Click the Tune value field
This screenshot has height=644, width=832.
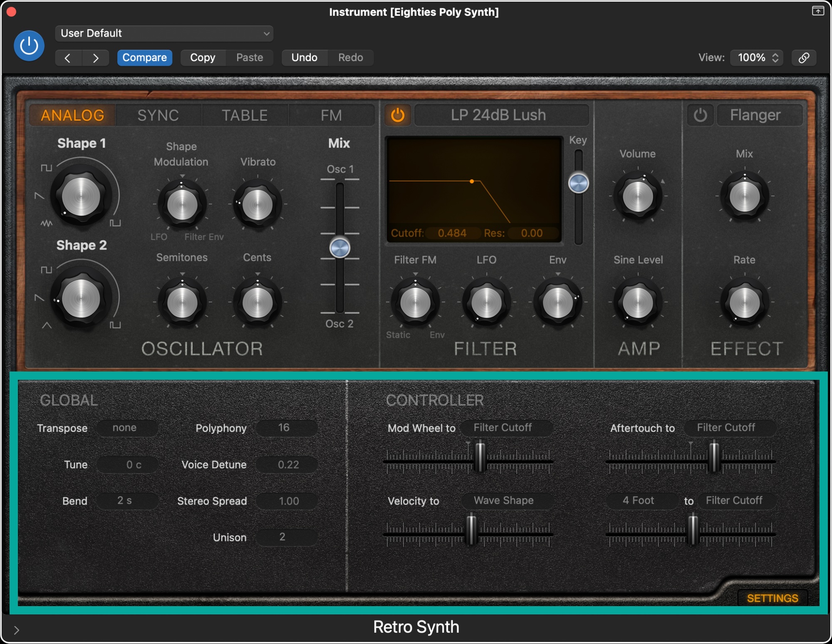pos(127,465)
